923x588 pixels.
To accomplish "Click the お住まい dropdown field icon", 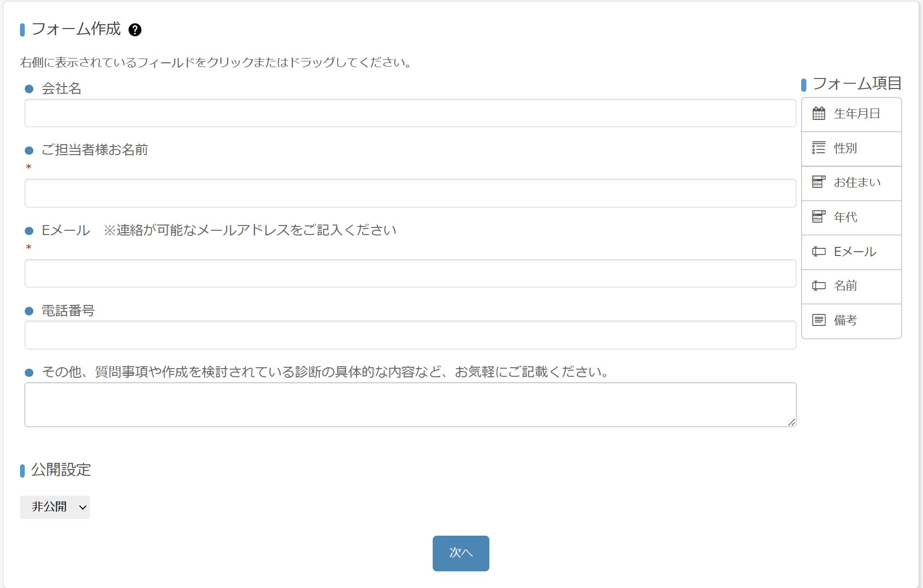I will (819, 182).
